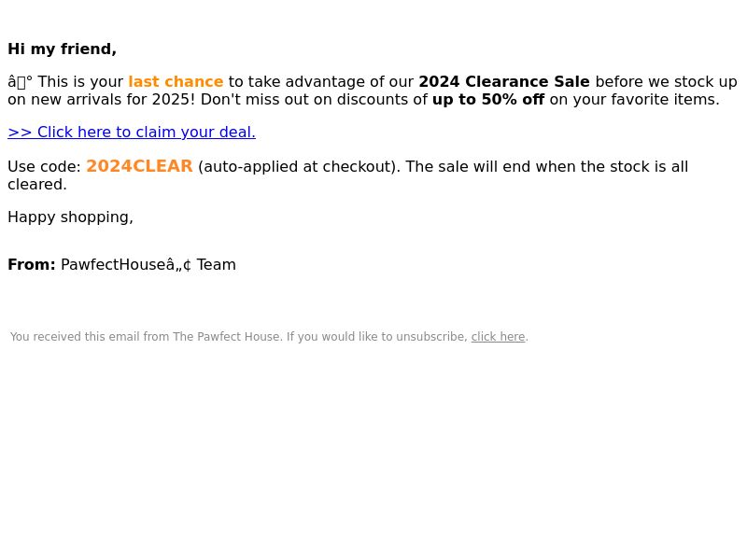Click the 'You received this email' footer text
This screenshot has width=747, height=560.
pos(75,337)
